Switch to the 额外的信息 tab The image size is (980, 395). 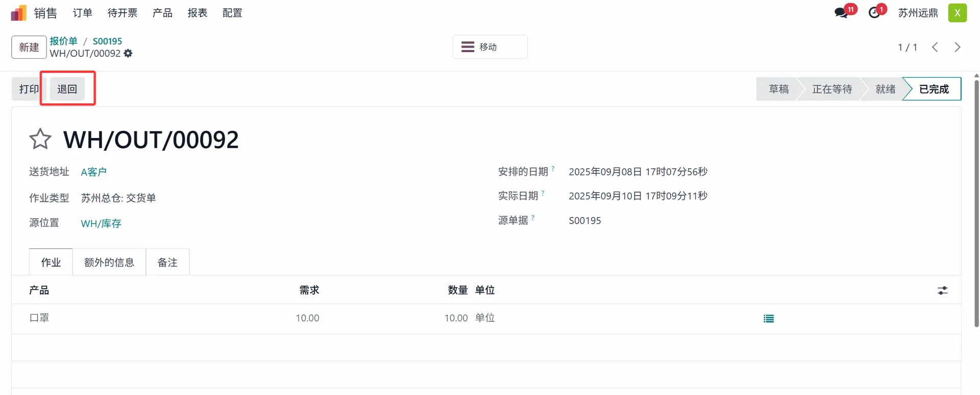click(109, 262)
